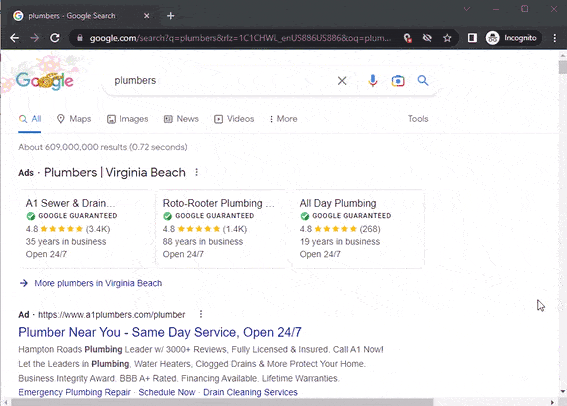Open a new tab with the plus button
The height and width of the screenshot is (406, 567).
click(171, 16)
